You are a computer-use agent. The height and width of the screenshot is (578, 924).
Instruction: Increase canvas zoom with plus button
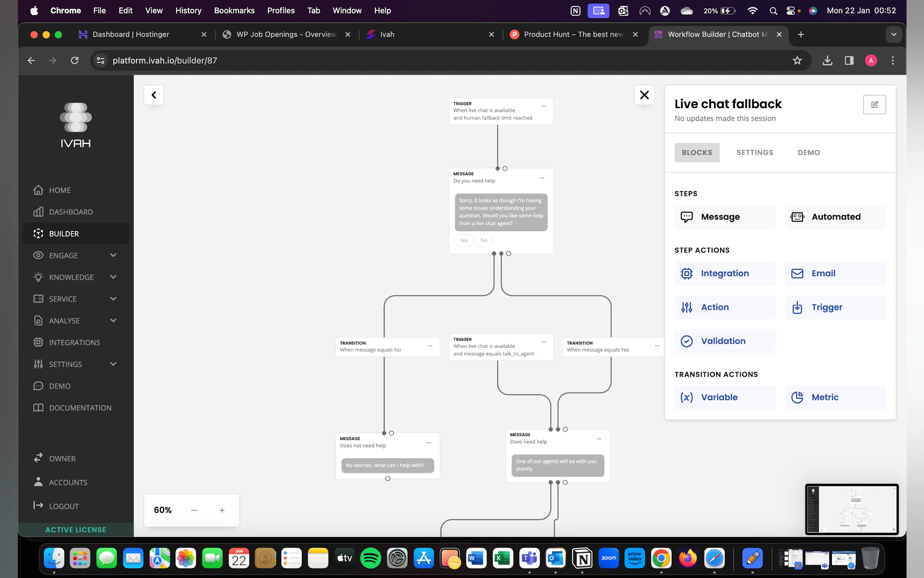click(x=222, y=510)
